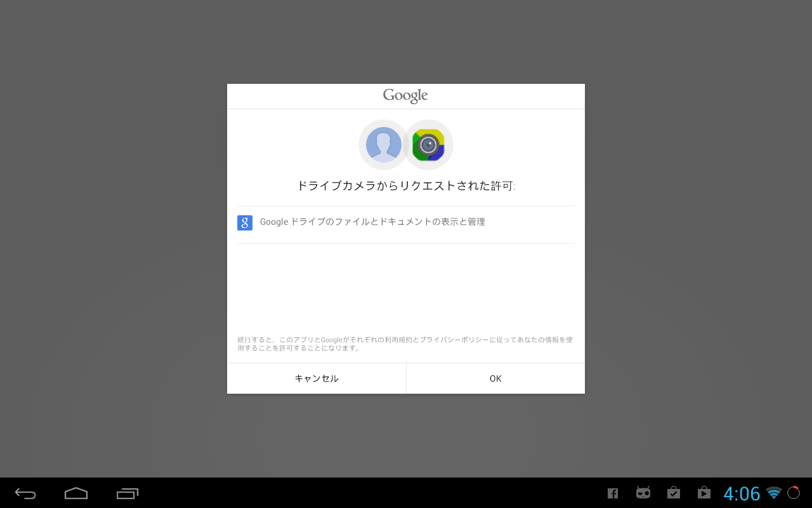Image resolution: width=812 pixels, height=508 pixels.
Task: Tap the Facebook notification icon
Action: click(613, 493)
